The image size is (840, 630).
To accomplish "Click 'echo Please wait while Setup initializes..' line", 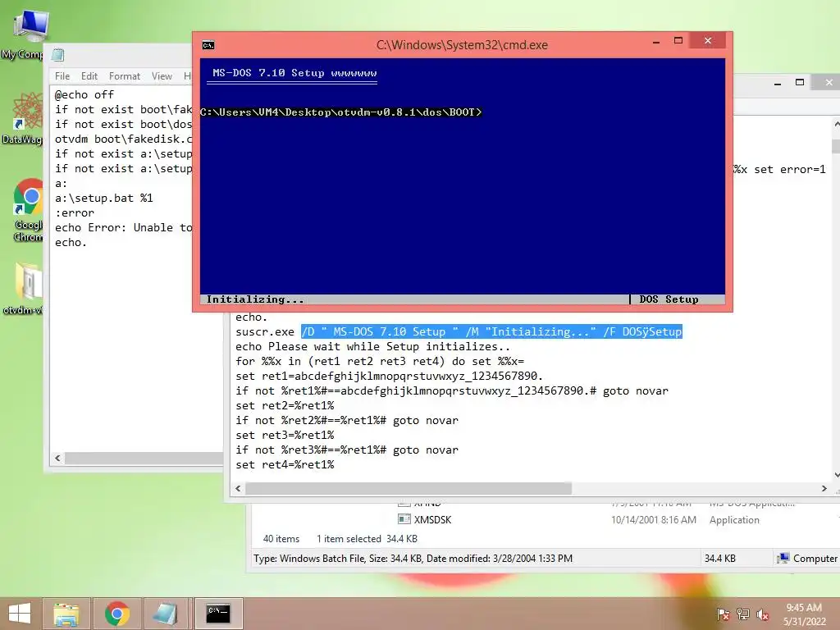I will pyautogui.click(x=373, y=347).
